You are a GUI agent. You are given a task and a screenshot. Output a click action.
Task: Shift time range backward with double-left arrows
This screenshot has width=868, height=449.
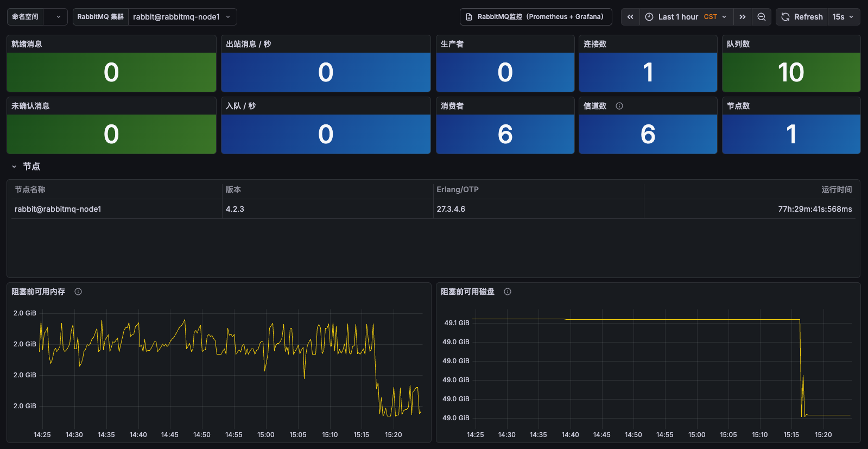click(x=630, y=17)
